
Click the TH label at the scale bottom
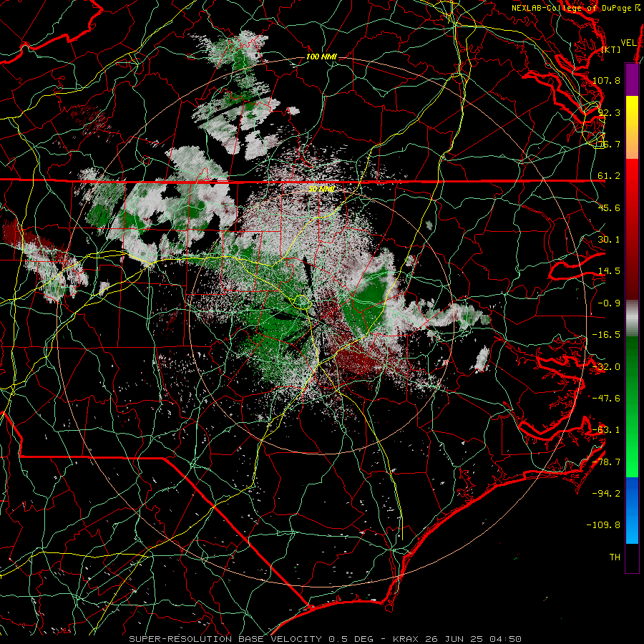click(x=615, y=557)
